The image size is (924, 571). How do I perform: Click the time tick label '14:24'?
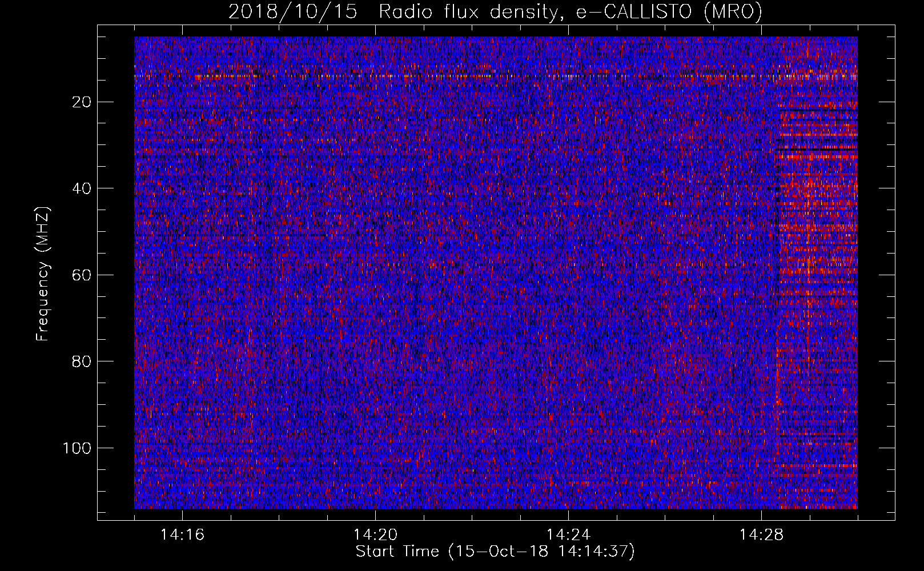coord(568,535)
